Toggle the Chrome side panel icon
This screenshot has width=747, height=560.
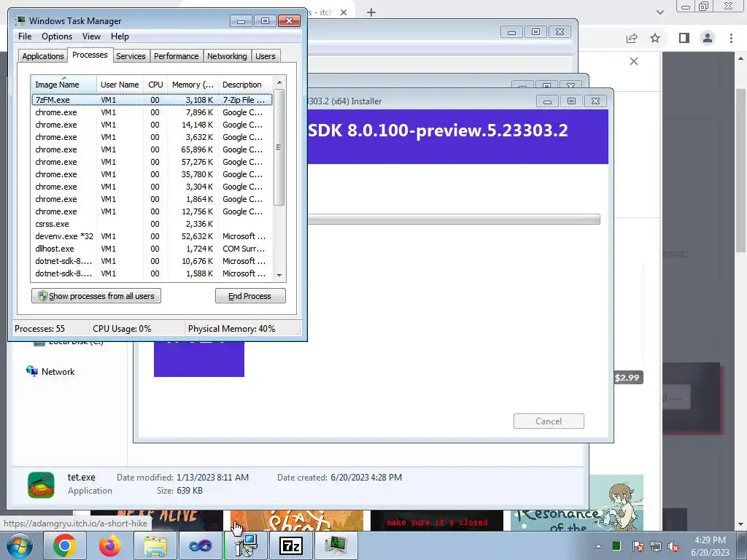684,38
